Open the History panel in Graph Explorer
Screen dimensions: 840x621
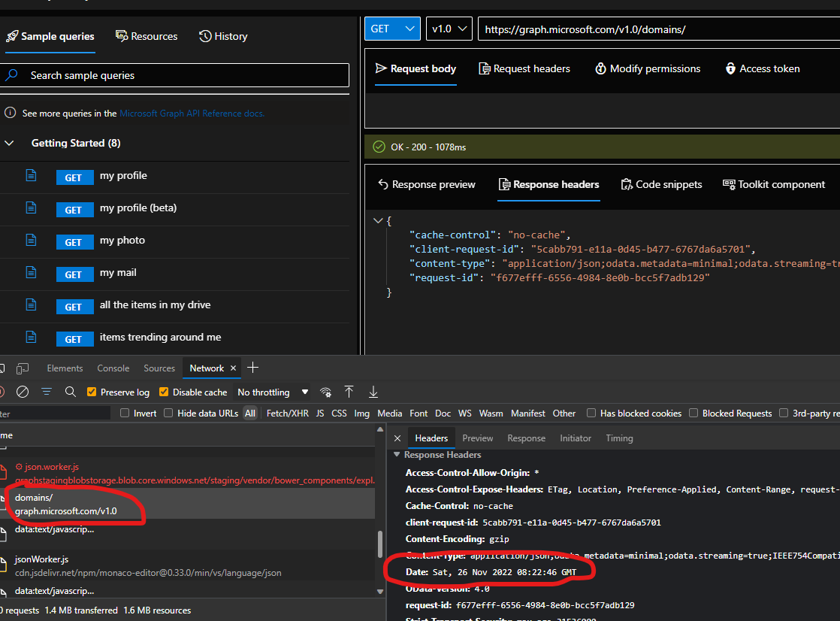tap(222, 36)
